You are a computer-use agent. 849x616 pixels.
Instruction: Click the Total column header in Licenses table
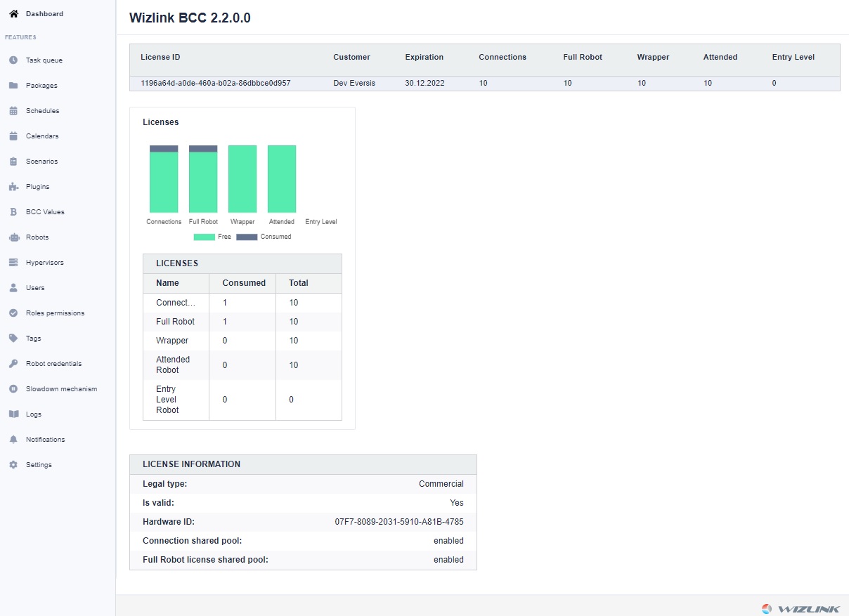[299, 283]
